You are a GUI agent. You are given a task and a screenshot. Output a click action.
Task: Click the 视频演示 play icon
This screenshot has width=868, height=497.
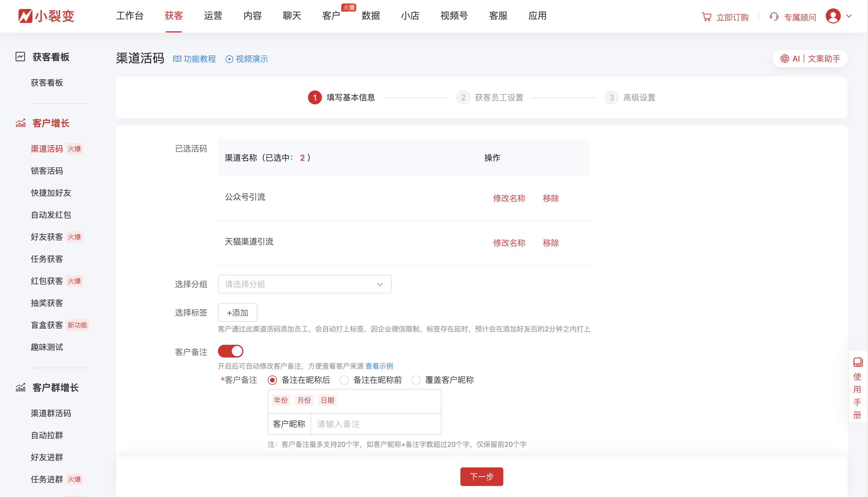[x=229, y=59]
